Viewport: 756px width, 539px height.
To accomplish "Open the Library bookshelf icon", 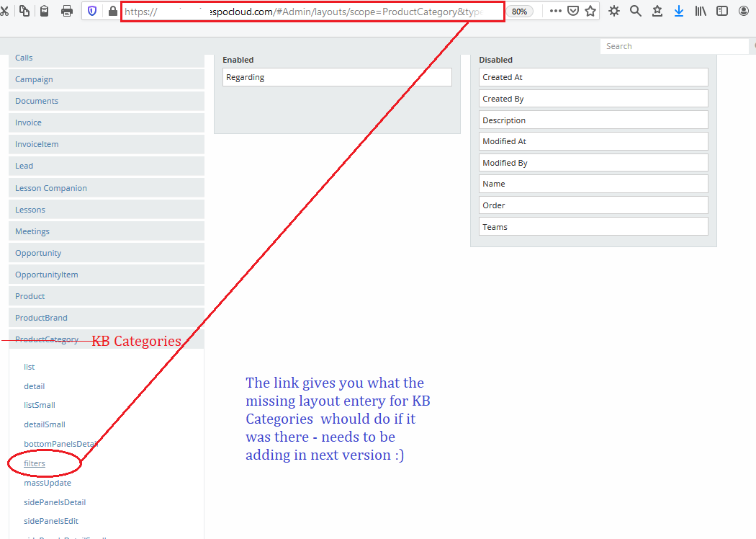I will point(701,11).
